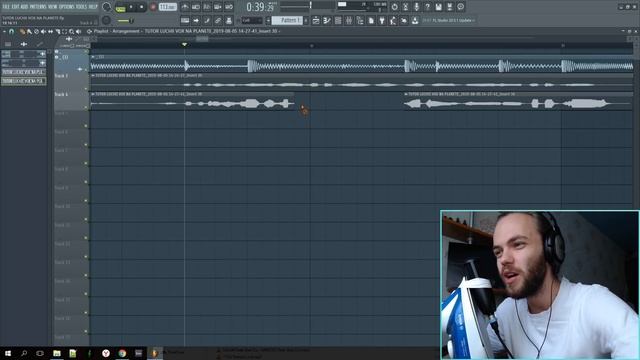Click the help question mark icon
The image size is (640, 360).
coord(427,7)
